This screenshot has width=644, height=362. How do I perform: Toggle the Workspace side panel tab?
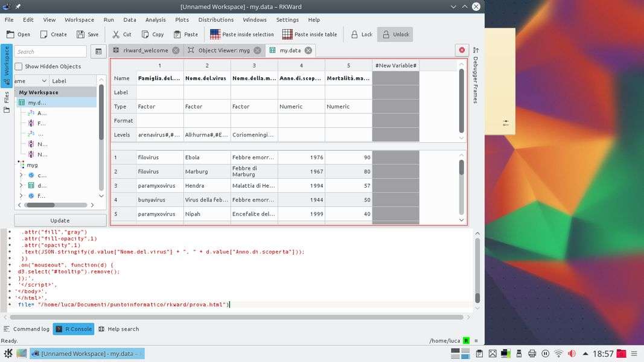point(7,66)
